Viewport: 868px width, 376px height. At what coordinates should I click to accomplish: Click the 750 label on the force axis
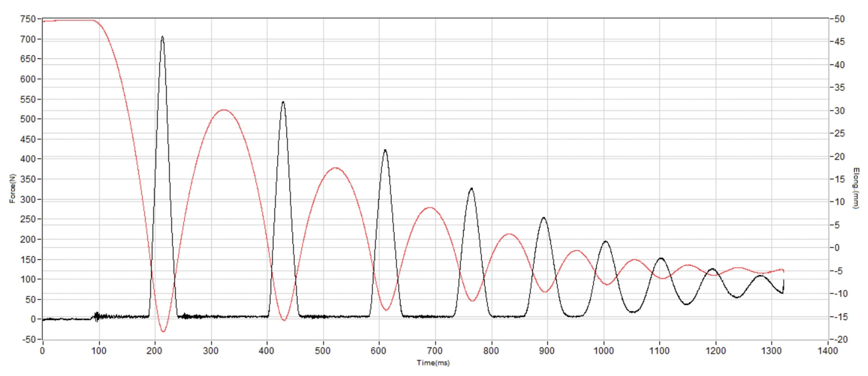point(28,19)
